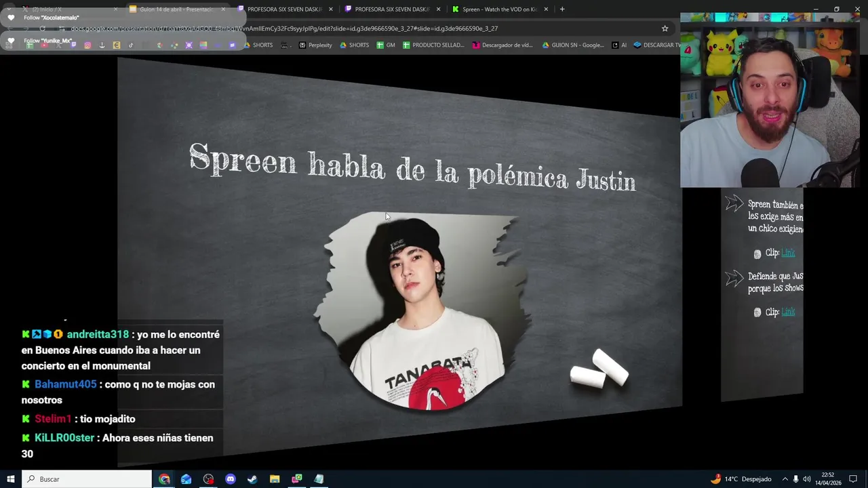Click the username Stelim1 in chat
Image resolution: width=868 pixels, height=488 pixels.
point(53,419)
